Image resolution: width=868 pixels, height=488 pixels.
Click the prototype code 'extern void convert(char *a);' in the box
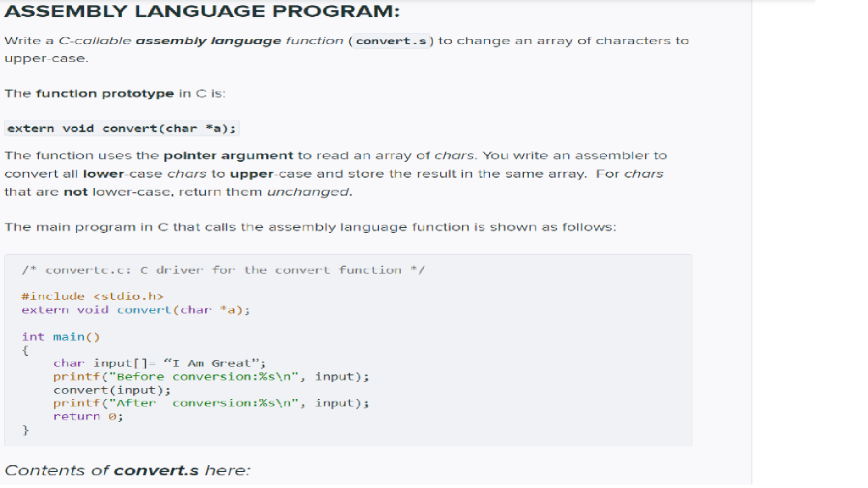122,129
